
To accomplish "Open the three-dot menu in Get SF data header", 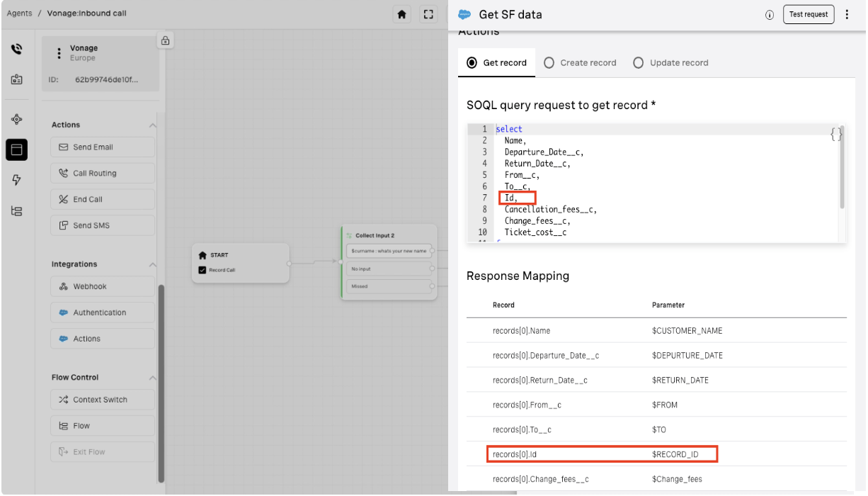I will coord(847,14).
